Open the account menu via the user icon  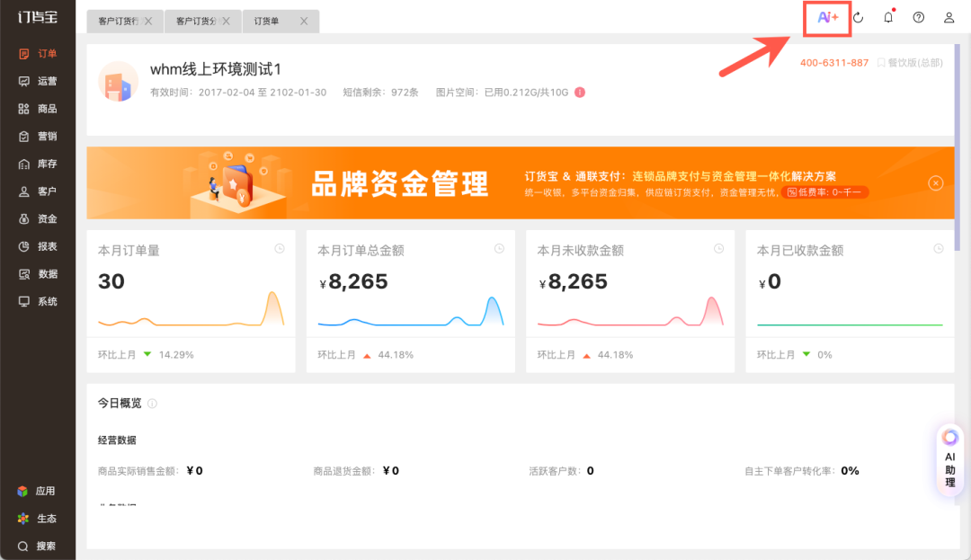click(949, 17)
